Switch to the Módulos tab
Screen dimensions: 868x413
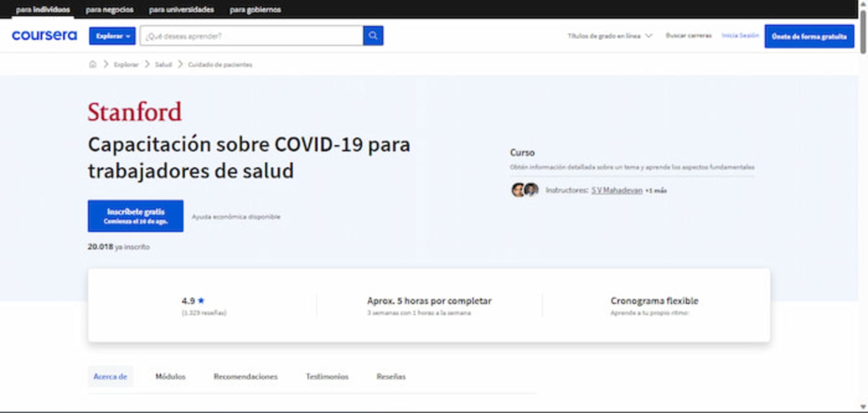click(170, 376)
